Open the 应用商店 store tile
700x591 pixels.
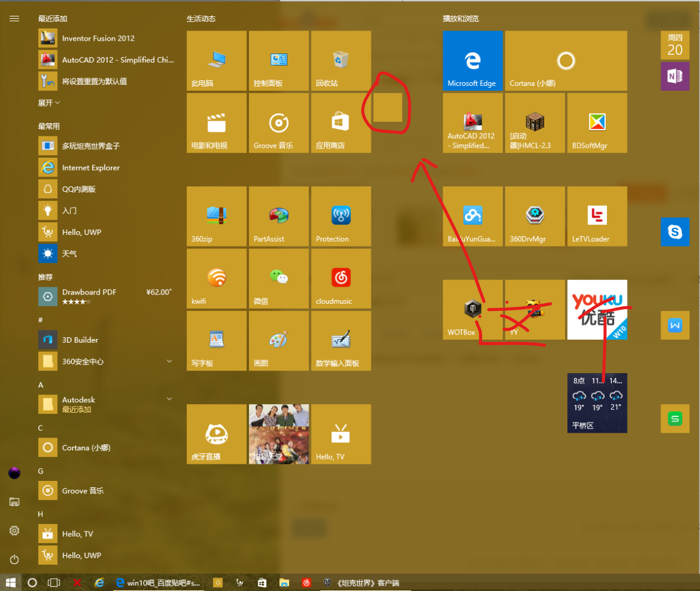[x=341, y=123]
